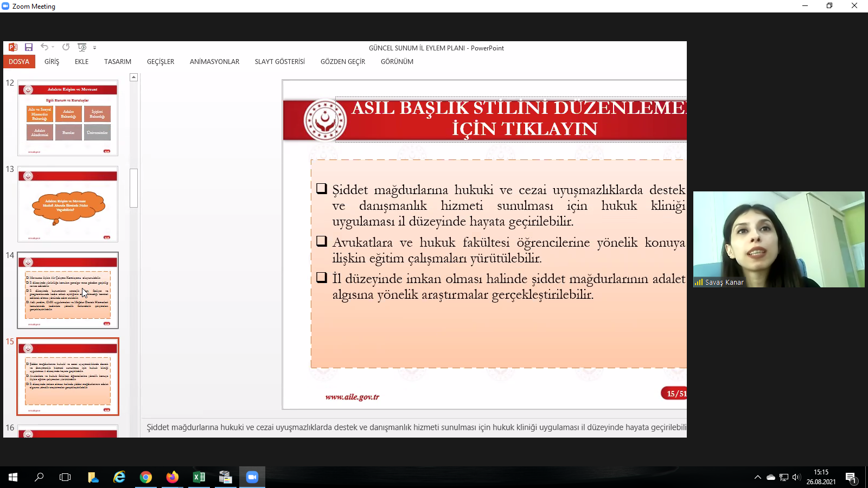Viewport: 868px width, 488px height.
Task: Open the ANİMASYONLAR ribbon tab
Action: [x=214, y=62]
